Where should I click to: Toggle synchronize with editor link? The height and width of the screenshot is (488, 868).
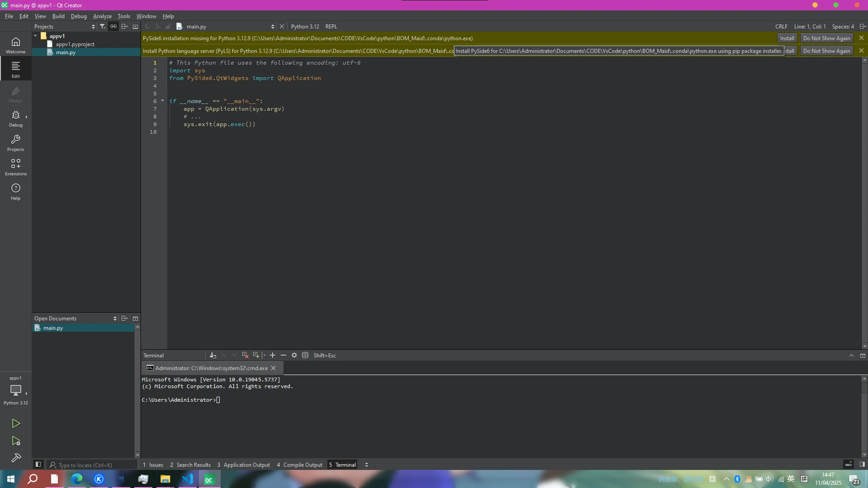tap(113, 27)
